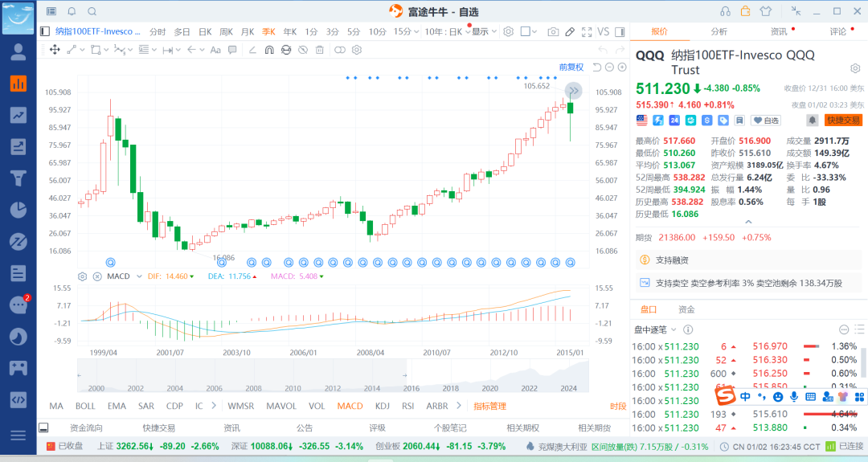
Task: Jump to latest with double-arrow button
Action: click(574, 91)
